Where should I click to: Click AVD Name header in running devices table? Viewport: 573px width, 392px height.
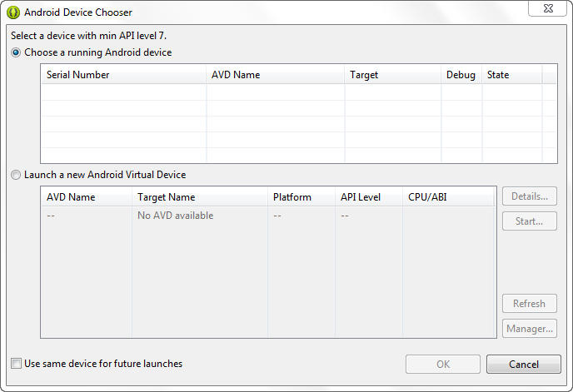(x=276, y=75)
